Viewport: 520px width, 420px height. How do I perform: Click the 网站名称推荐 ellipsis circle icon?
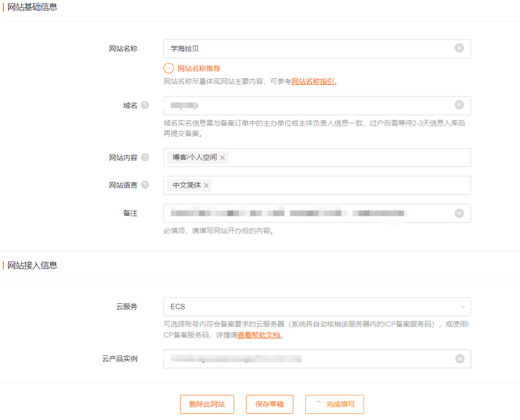(169, 69)
